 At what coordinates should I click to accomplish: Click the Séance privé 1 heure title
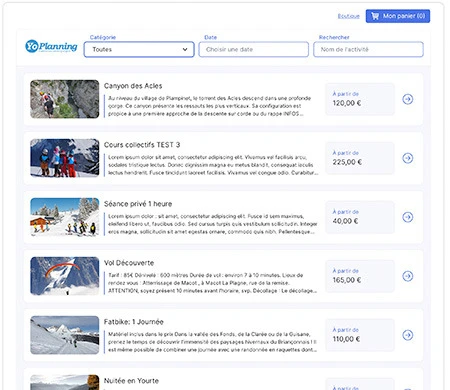click(x=138, y=204)
